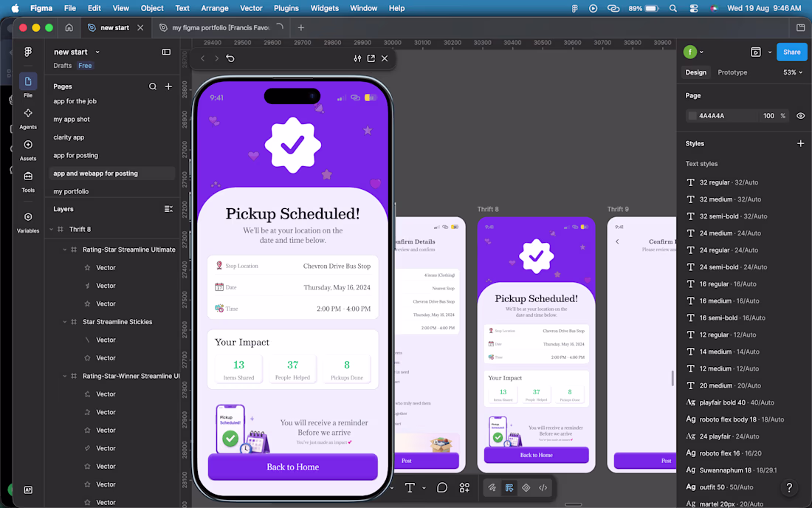Open the present options dropdown
812x508 pixels.
769,52
